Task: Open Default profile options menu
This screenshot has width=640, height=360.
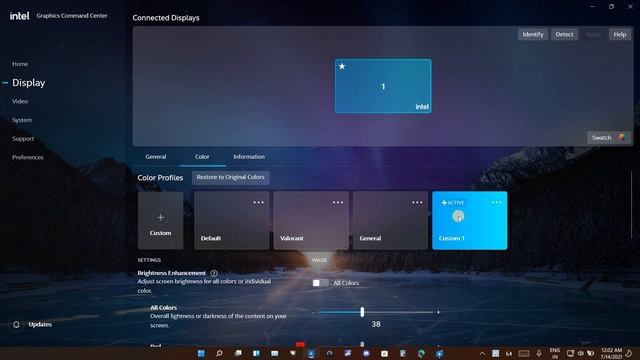Action: tap(258, 202)
